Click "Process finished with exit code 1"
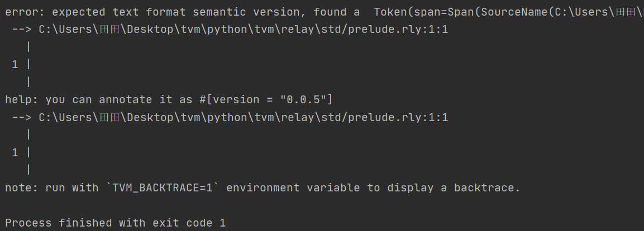 pyautogui.click(x=116, y=223)
